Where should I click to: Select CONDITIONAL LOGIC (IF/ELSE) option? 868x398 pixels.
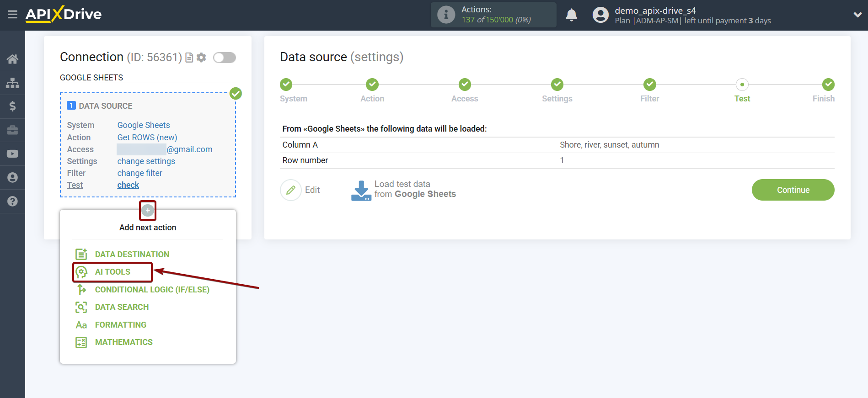152,290
